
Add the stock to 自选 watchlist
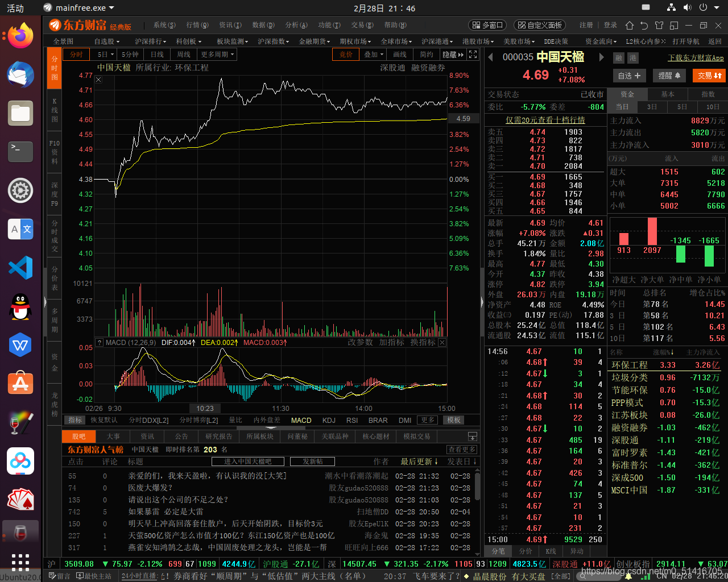coord(630,76)
